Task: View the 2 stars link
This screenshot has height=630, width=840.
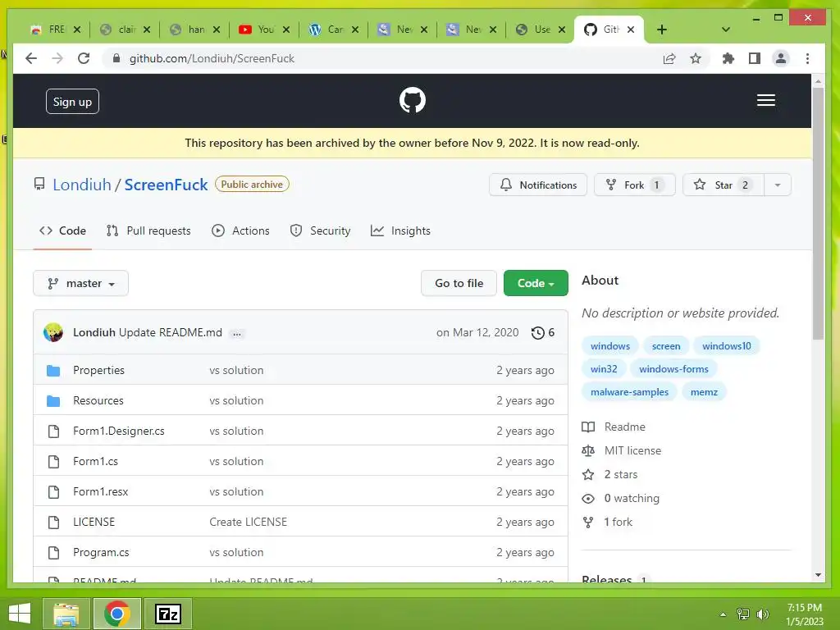Action: click(x=621, y=475)
